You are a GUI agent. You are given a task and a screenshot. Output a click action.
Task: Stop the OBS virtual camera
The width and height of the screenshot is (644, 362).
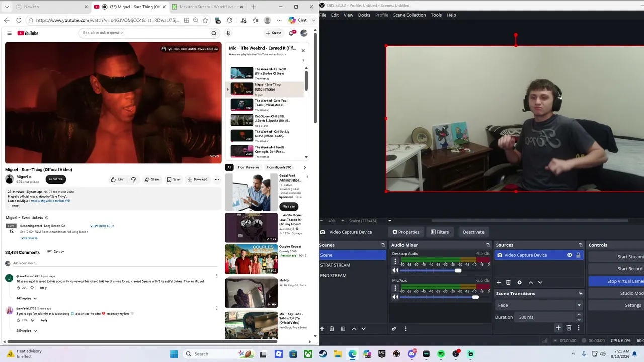tap(616, 281)
